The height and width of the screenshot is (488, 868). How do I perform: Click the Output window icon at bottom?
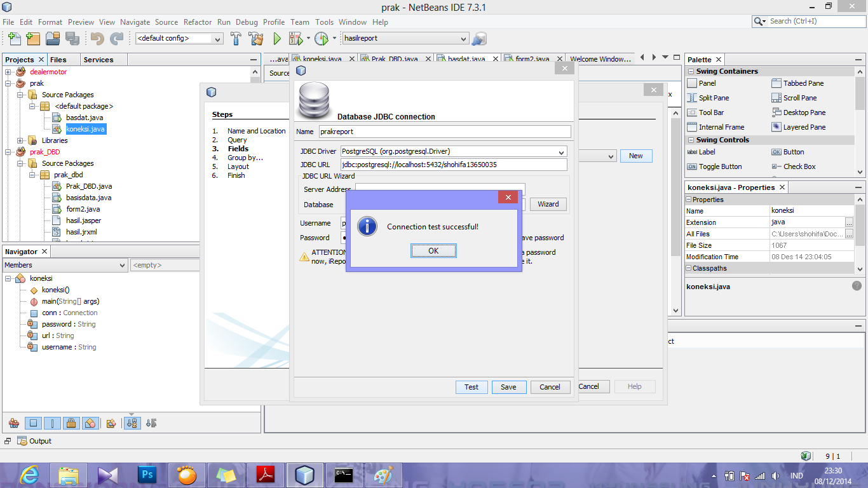click(x=22, y=441)
